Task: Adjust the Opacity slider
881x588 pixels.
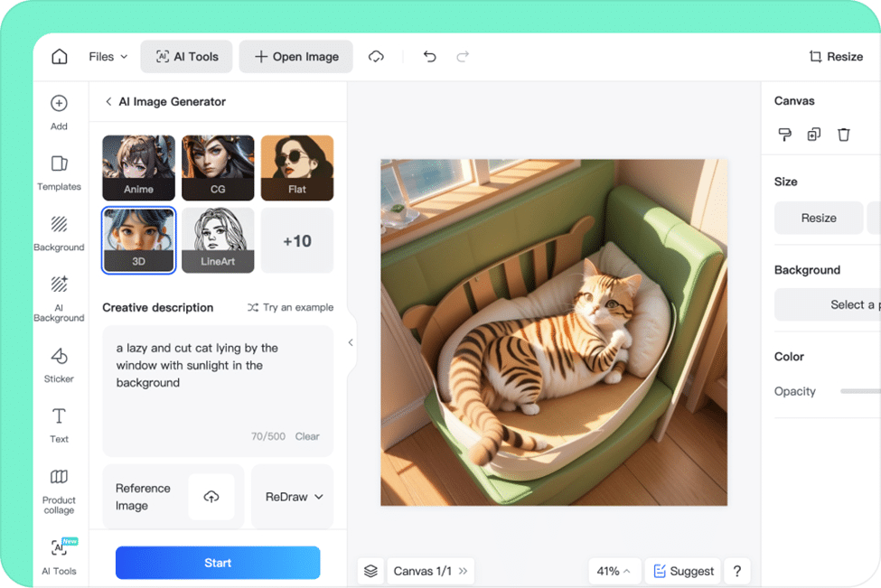Action: pyautogui.click(x=858, y=391)
